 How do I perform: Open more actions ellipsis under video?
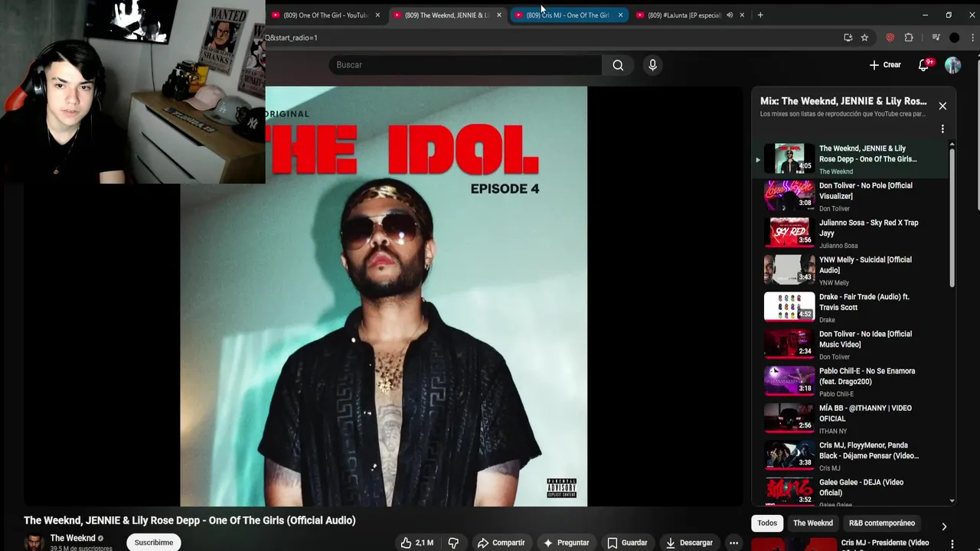pos(733,543)
